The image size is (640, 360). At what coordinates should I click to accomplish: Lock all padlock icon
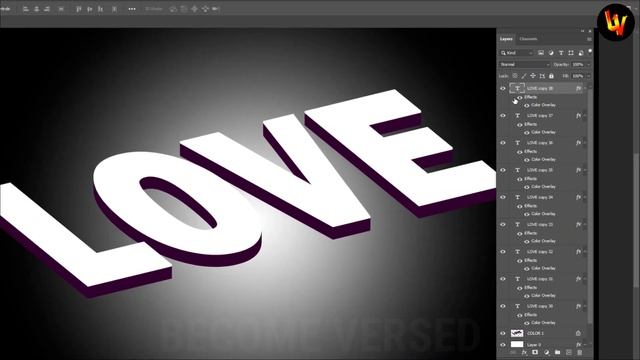tap(551, 76)
